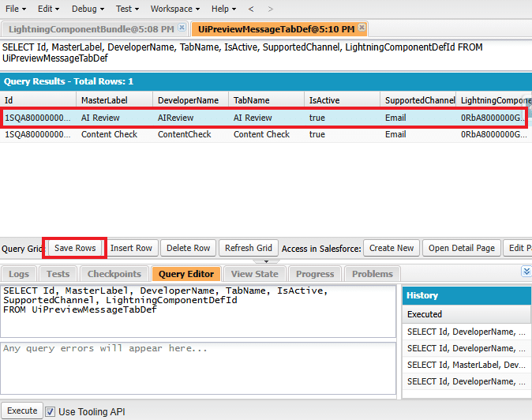This screenshot has height=420, width=532.
Task: Open the File menu
Action: tap(16, 9)
